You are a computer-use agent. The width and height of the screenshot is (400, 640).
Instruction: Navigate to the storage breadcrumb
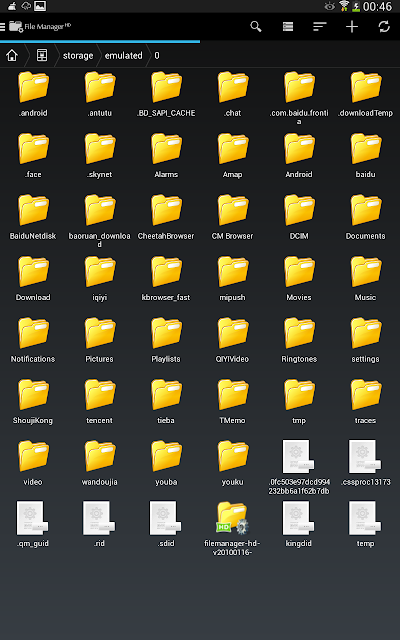(78, 56)
